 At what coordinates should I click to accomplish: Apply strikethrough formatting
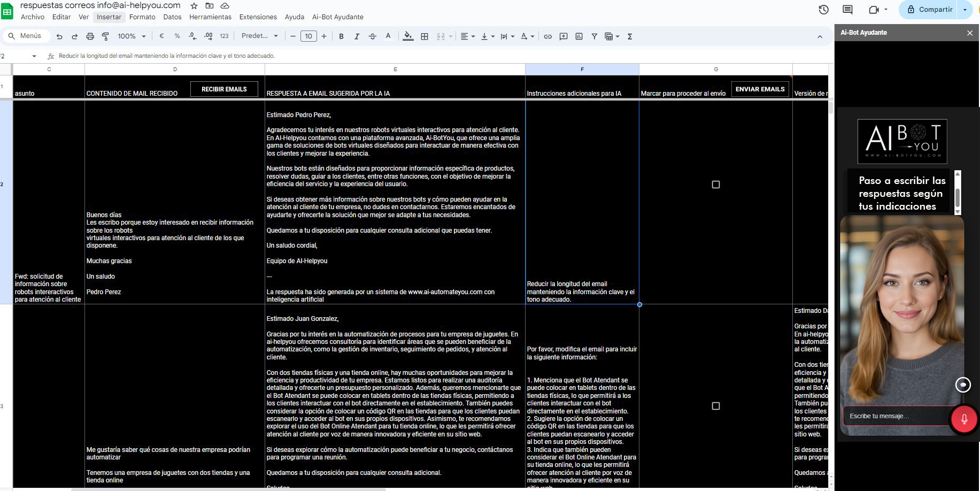373,36
